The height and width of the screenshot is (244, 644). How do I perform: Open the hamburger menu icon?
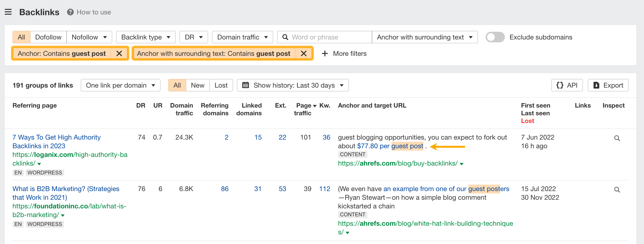point(8,12)
